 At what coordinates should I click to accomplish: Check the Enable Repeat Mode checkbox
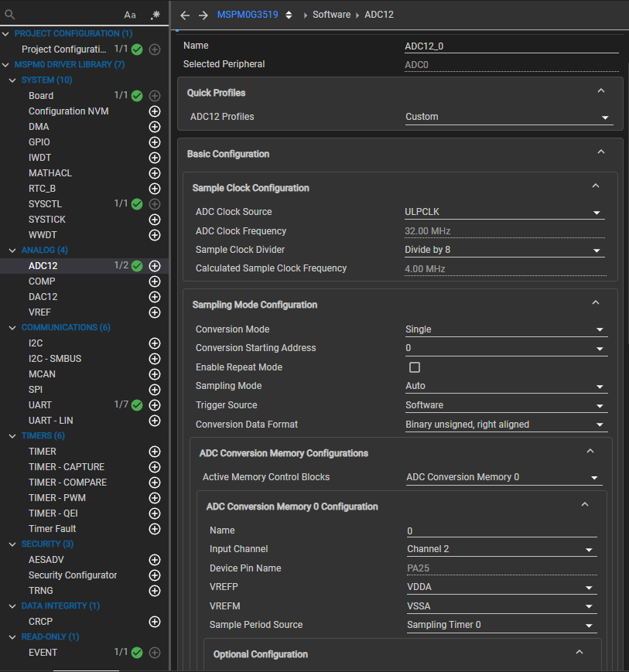tap(414, 367)
